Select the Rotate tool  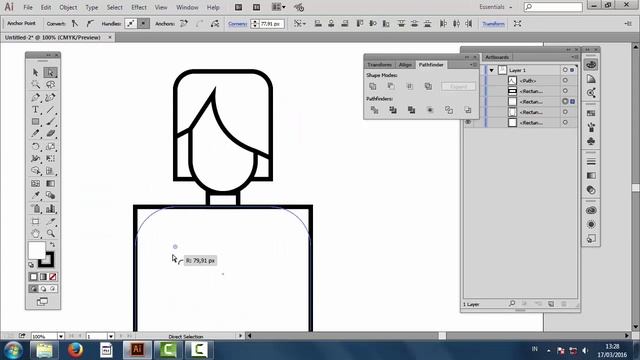[36, 146]
